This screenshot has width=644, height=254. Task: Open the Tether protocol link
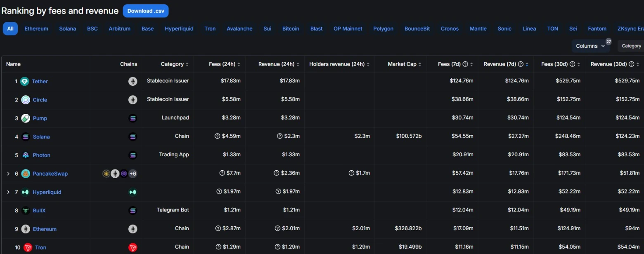(x=40, y=81)
